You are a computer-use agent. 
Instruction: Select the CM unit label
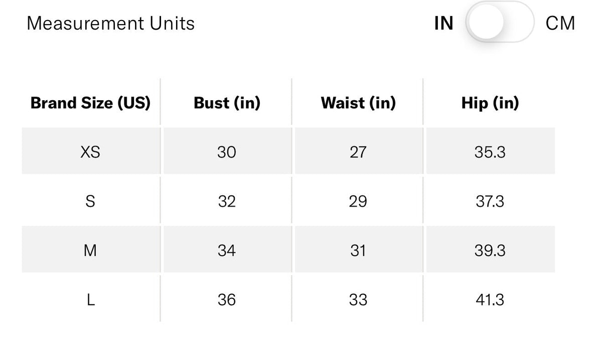560,24
